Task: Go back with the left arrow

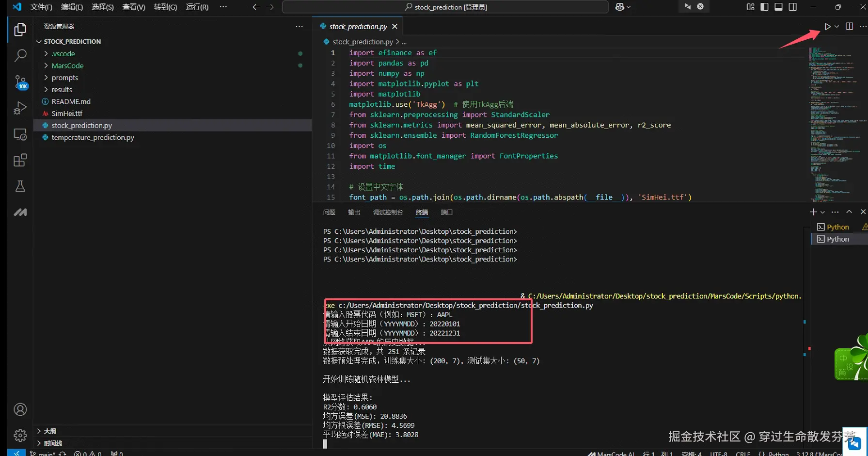Action: (x=256, y=7)
